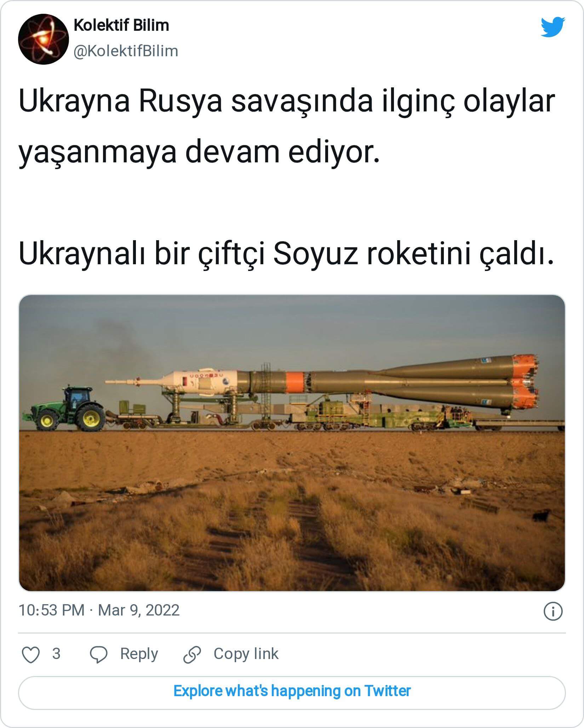The width and height of the screenshot is (584, 728).
Task: Open the @KolektifBilim handle link
Action: click(126, 51)
